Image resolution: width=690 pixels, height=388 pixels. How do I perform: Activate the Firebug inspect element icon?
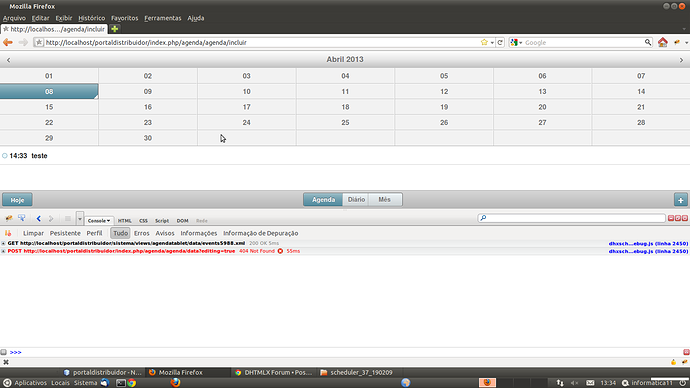[21, 218]
